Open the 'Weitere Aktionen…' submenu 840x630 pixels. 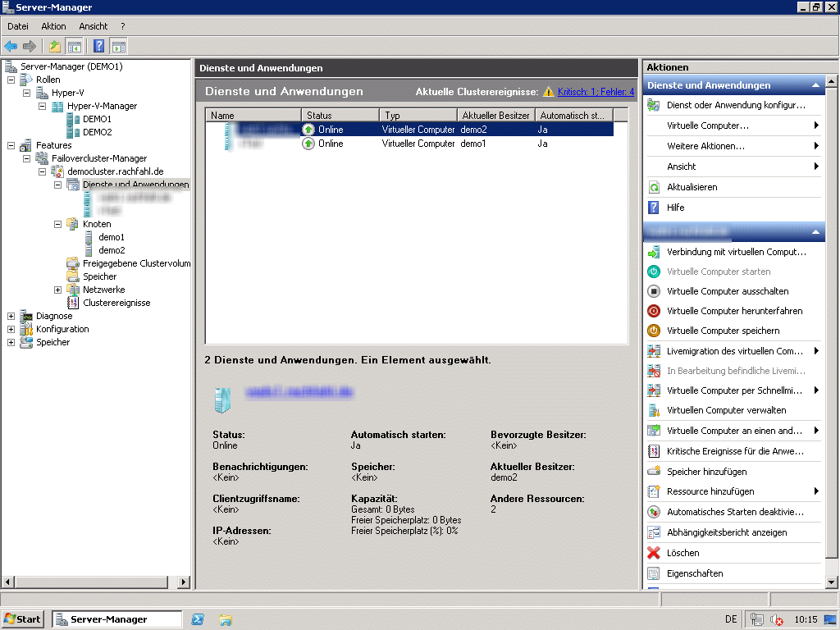point(734,146)
